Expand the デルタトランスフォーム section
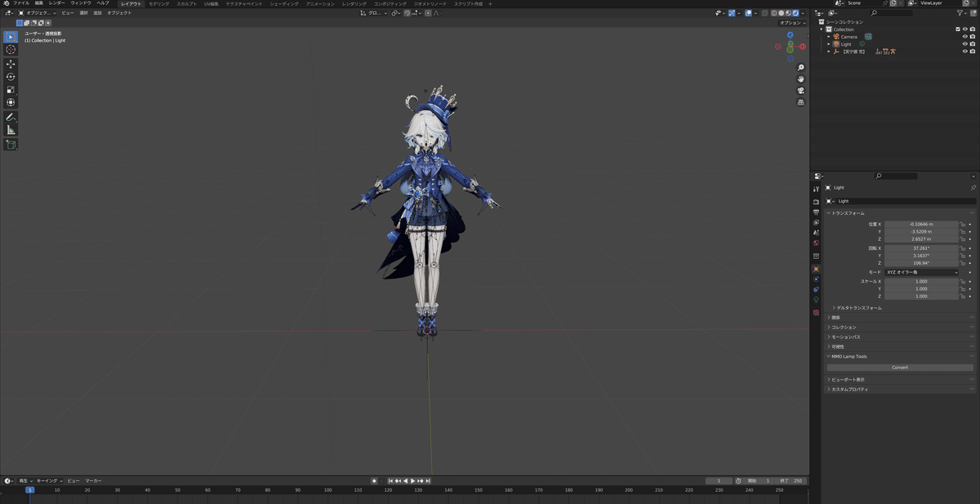Viewport: 980px width, 504px height. tap(857, 308)
